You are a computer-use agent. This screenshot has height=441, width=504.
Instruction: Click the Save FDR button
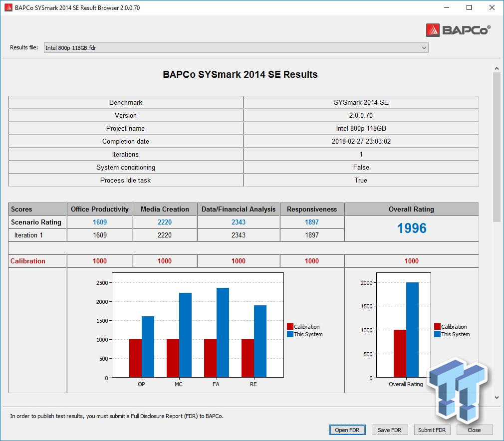coord(390,430)
